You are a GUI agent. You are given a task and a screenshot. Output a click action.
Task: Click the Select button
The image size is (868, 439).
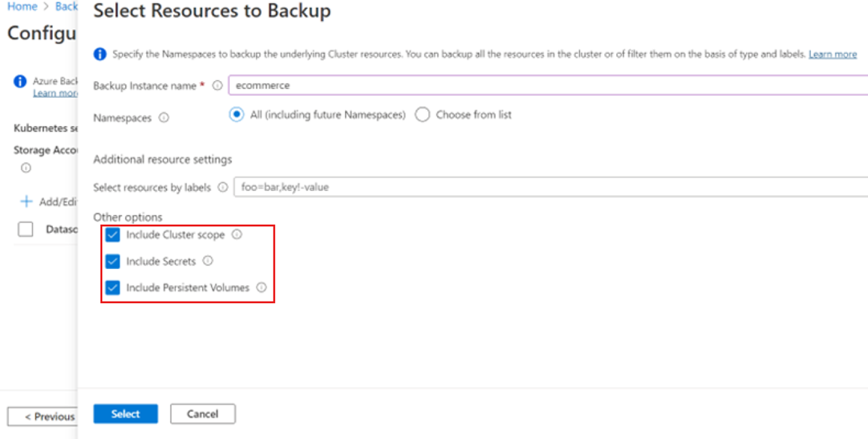126,414
